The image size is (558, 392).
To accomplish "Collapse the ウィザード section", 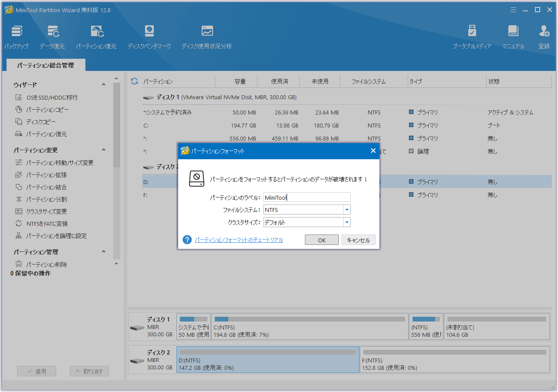I will tap(104, 84).
